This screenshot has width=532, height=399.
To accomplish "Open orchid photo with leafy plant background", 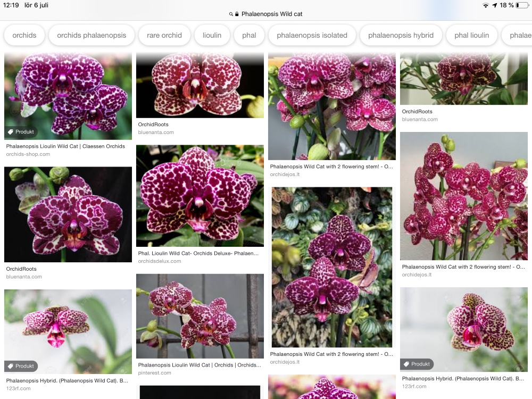I will pyautogui.click(x=331, y=267).
